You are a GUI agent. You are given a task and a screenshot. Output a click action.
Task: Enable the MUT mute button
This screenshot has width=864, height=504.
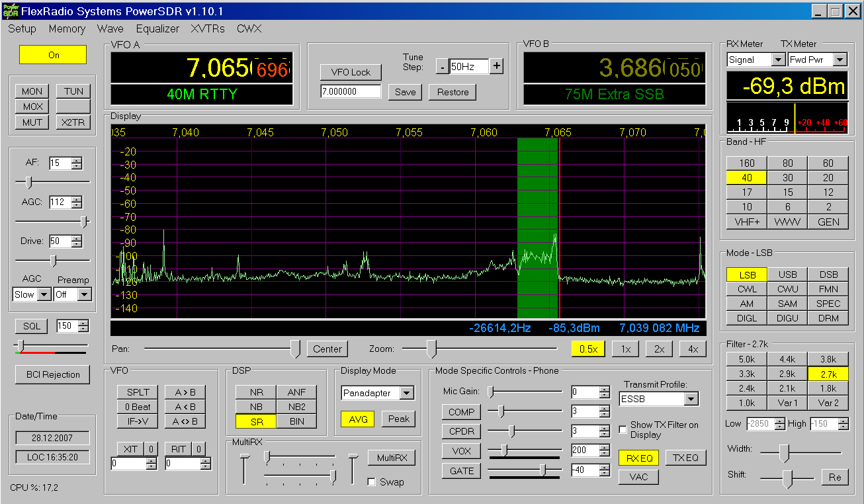(32, 122)
